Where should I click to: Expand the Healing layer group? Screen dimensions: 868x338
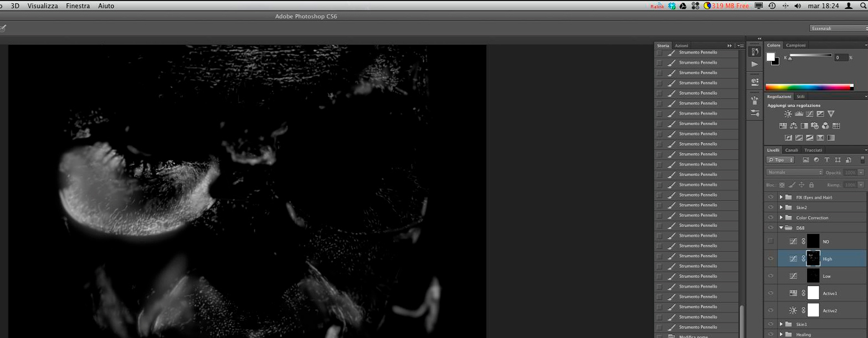[x=781, y=334]
